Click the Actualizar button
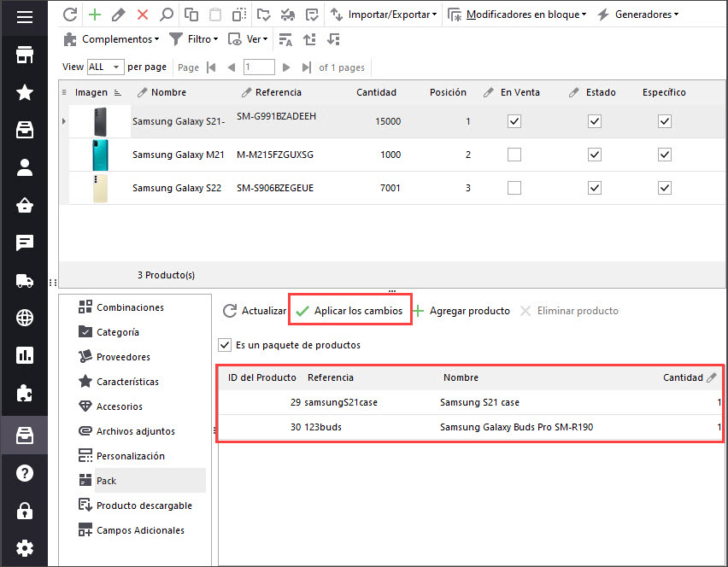Screen dimensions: 728x567 255,311
